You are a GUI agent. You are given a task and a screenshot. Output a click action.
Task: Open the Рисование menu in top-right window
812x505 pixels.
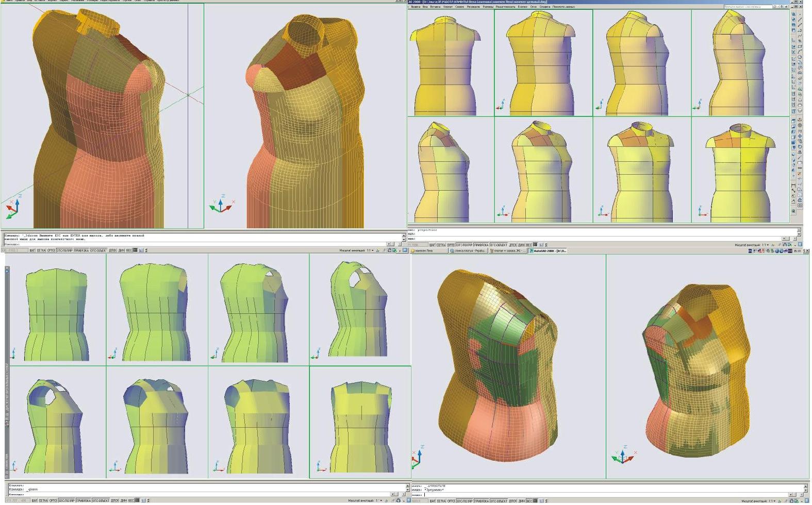tap(474, 7)
